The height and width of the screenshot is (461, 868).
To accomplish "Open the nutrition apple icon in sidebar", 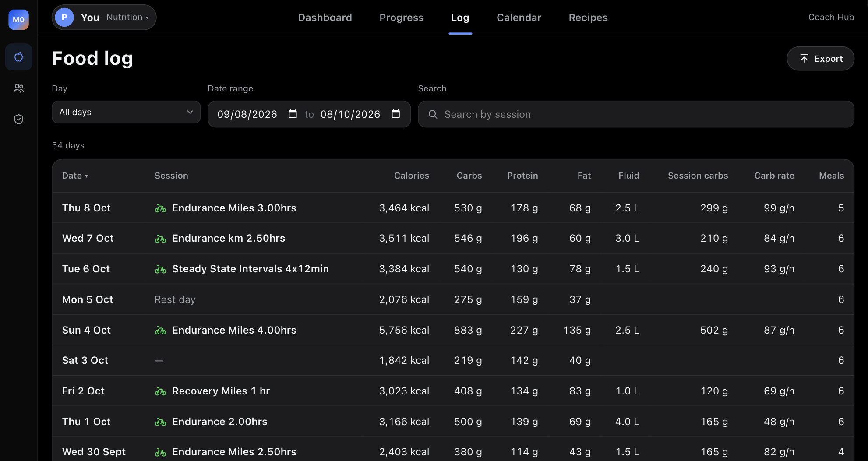I will [18, 57].
